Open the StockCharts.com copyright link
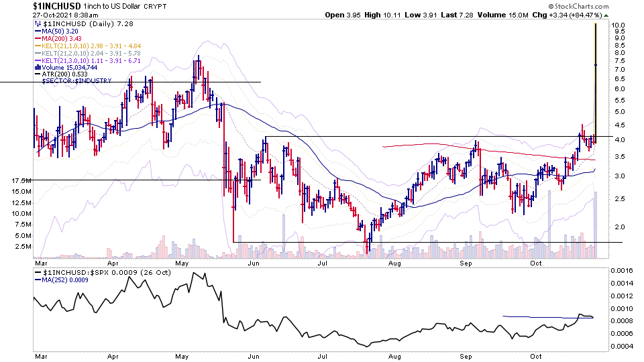This screenshot has width=644, height=362. pos(578,6)
